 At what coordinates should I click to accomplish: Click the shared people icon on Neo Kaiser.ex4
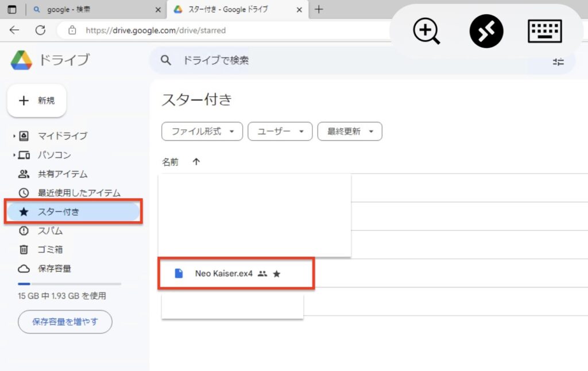point(262,274)
